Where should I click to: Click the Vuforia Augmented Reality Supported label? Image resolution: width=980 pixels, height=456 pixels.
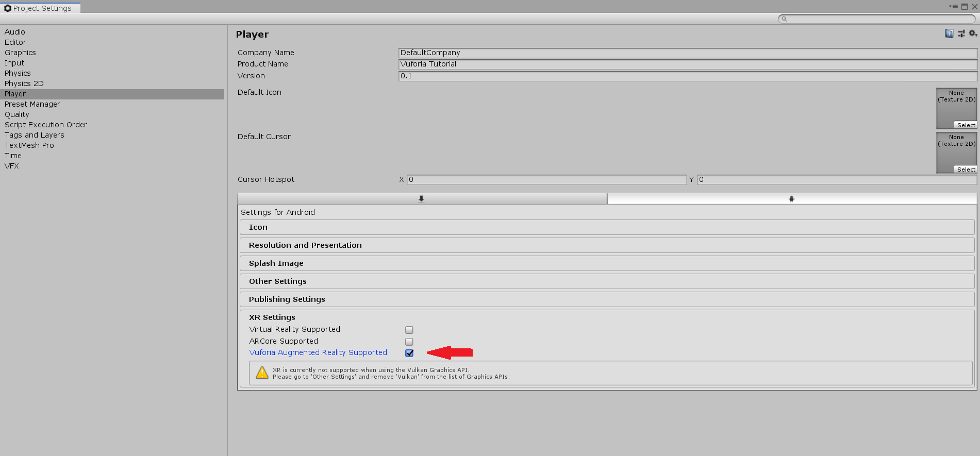[x=318, y=352]
